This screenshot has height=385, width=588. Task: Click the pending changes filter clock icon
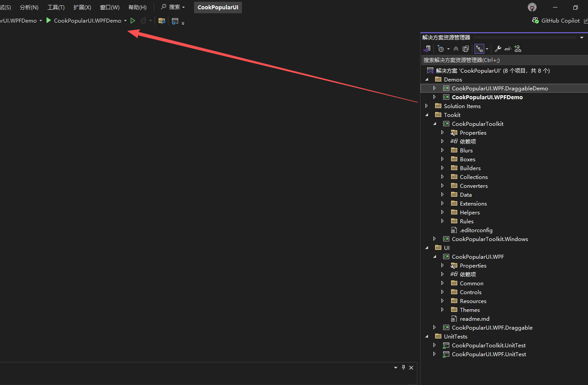pyautogui.click(x=440, y=49)
